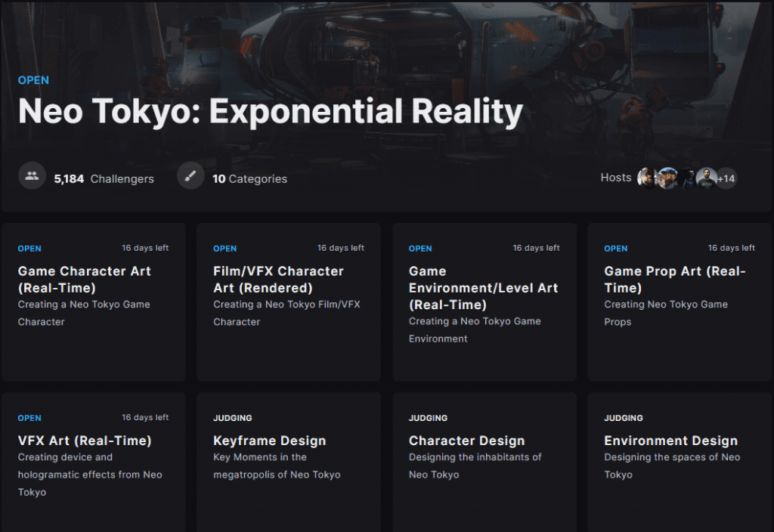Click OPEN status above the challenge title
The height and width of the screenshot is (532, 774).
click(33, 80)
